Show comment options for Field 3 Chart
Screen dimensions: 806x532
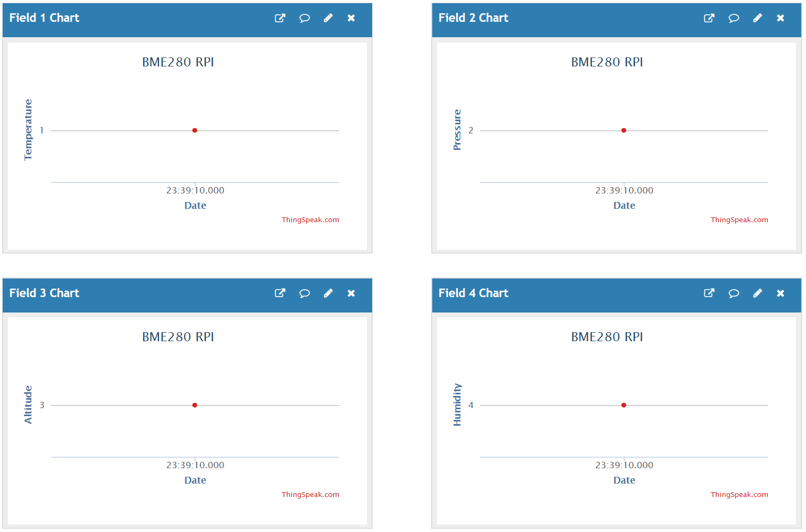[x=304, y=293]
